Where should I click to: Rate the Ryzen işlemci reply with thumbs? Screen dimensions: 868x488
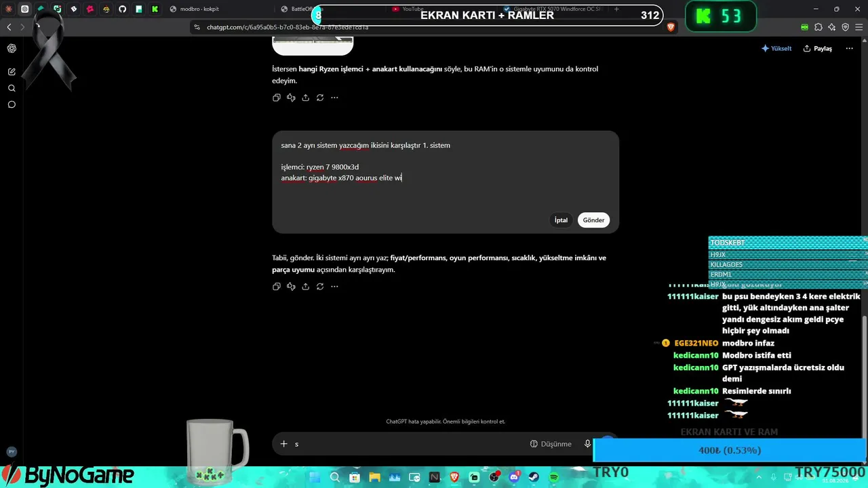click(291, 98)
